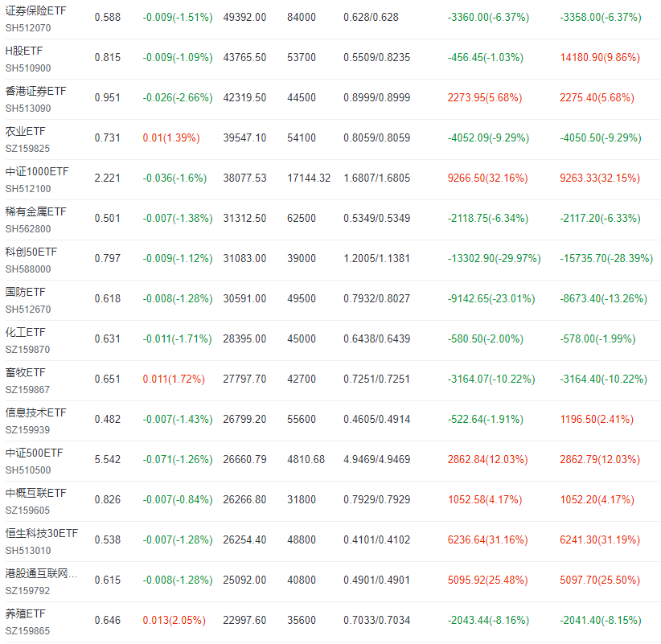Click red change 0.011(1.72%)
The image size is (661, 644).
174,379
